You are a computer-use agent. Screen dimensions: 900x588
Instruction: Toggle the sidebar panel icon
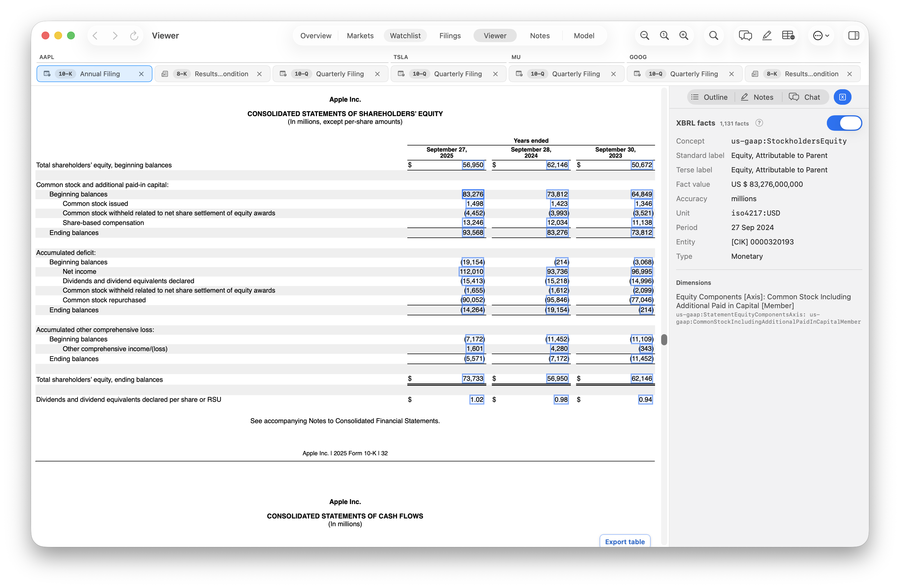coord(853,35)
